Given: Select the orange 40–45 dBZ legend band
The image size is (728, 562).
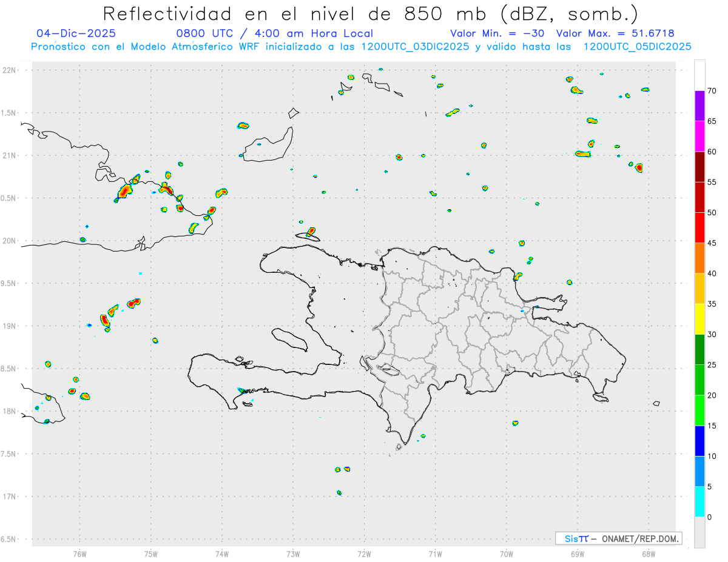Looking at the screenshot, I should [x=699, y=258].
